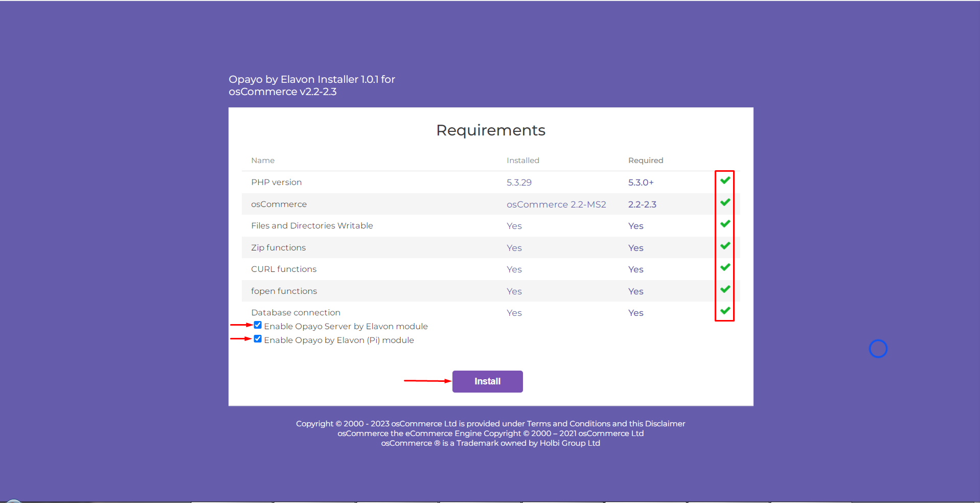The width and height of the screenshot is (980, 503).
Task: Click the 'Name' column header
Action: tap(263, 161)
